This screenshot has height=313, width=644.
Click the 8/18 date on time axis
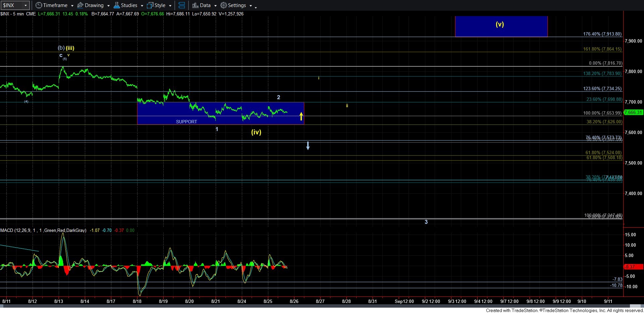(137, 301)
